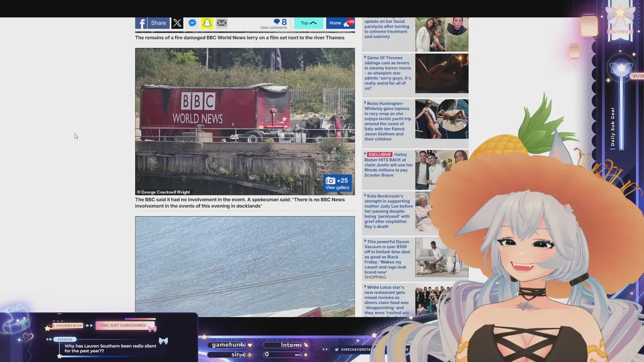Click the 'BBC said it had no involvement' caption

tap(240, 203)
